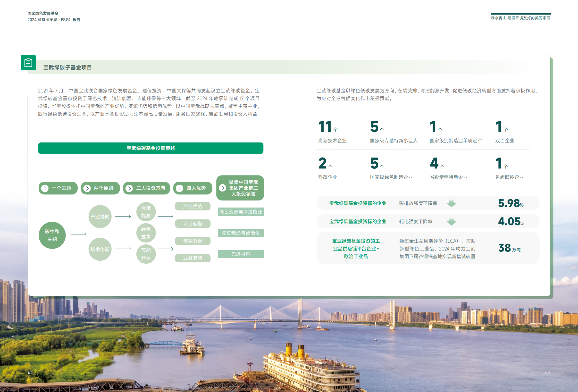Viewport: 578px width, 392px height.
Task: Click chevron icon on 一个主题 pill
Action: coord(45,188)
